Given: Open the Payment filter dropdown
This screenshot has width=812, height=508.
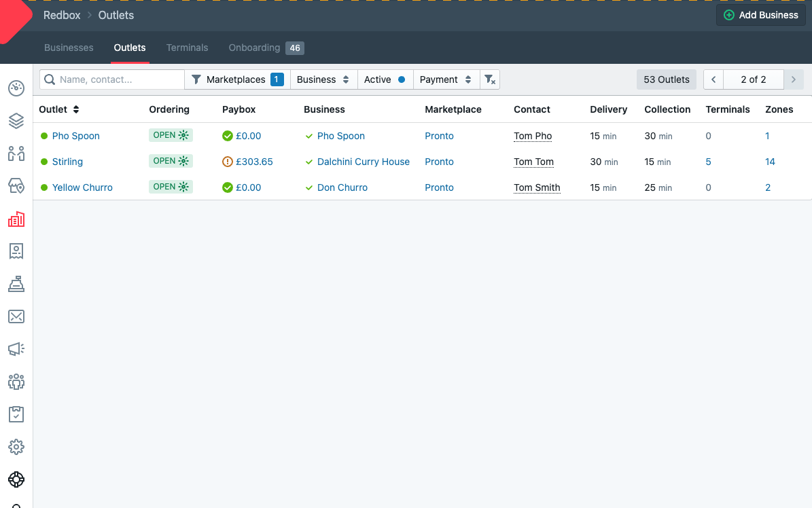Looking at the screenshot, I should (446, 79).
